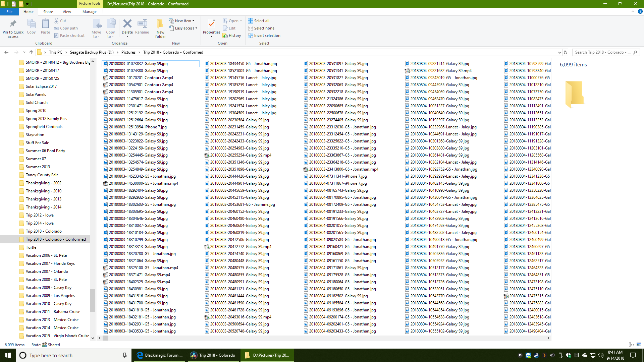644x362 pixels.
Task: Open the Move to dropdown
Action: coord(96,28)
